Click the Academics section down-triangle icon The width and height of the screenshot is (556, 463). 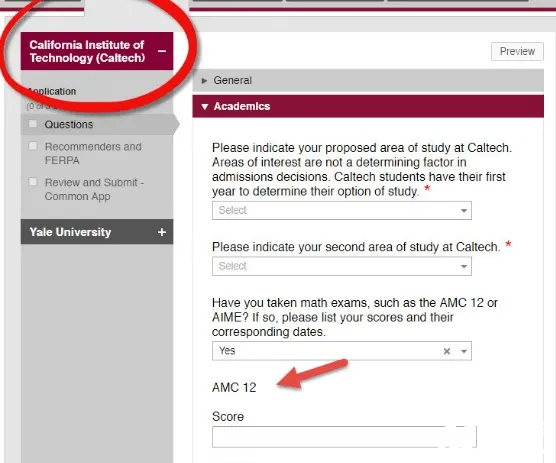click(205, 107)
